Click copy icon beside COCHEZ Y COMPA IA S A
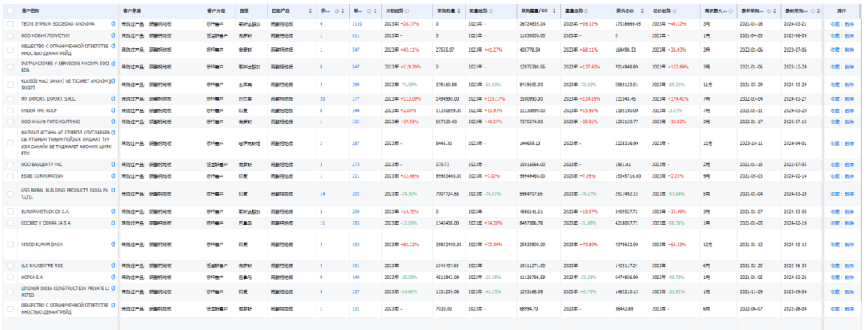 113,223
